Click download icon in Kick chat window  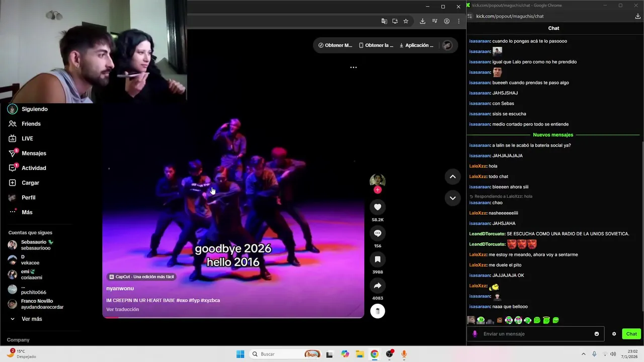638,16
